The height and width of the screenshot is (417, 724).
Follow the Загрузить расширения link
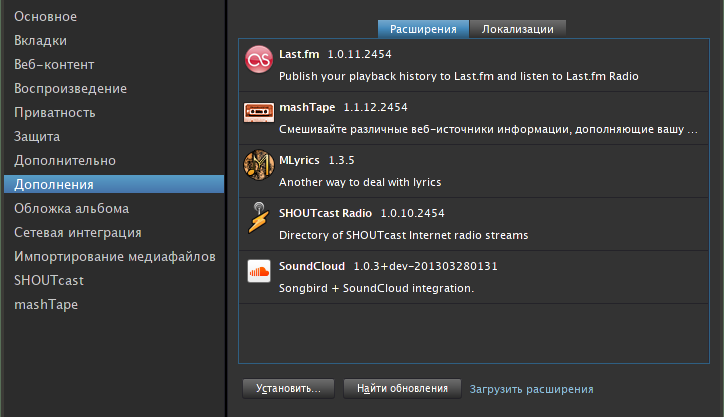[531, 389]
